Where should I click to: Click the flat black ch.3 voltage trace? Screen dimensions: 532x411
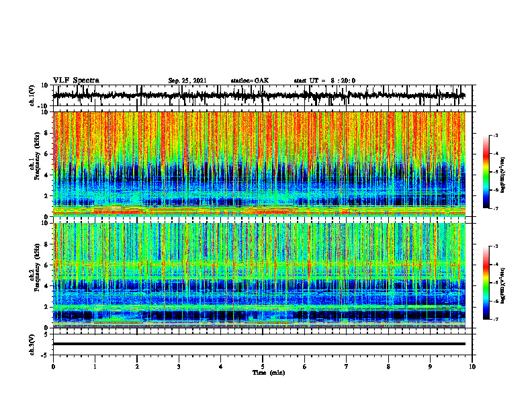(259, 344)
